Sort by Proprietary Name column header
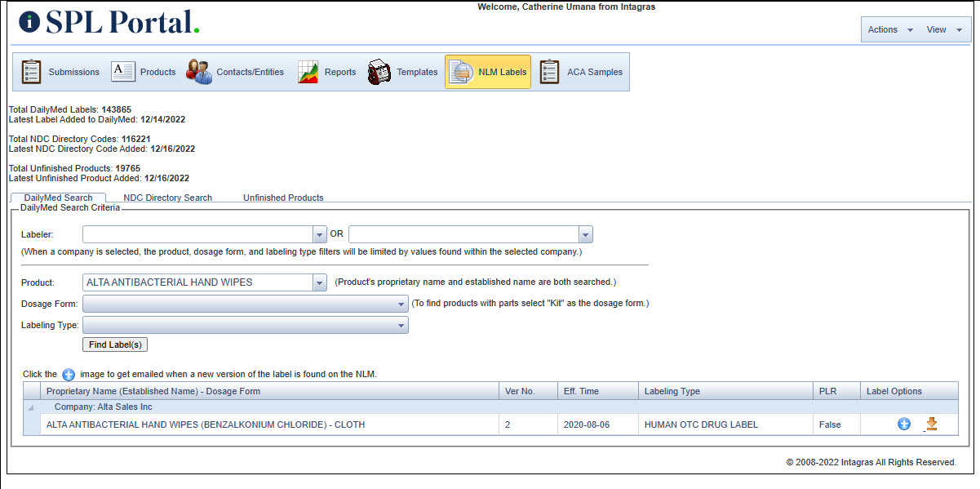This screenshot has width=980, height=489. click(269, 391)
